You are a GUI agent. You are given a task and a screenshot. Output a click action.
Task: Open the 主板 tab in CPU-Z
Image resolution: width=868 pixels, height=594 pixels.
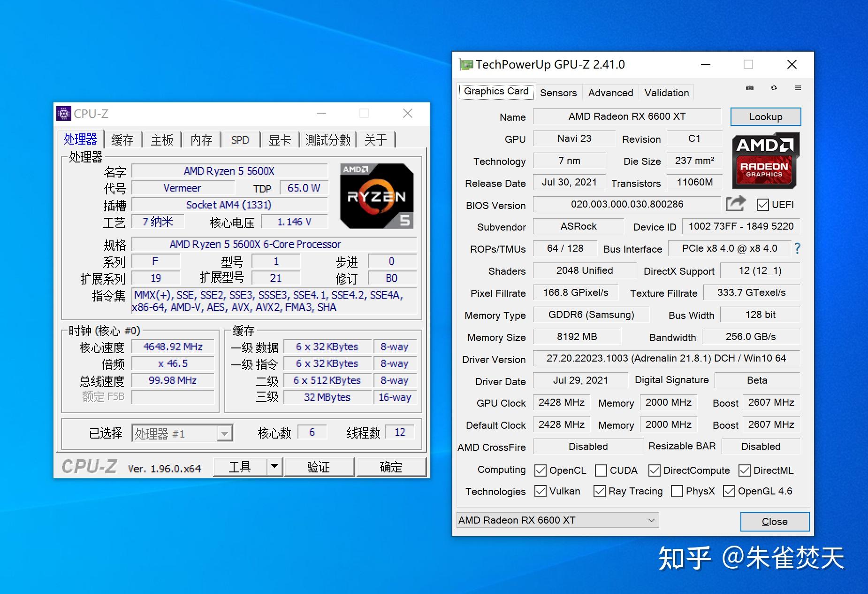[x=162, y=140]
